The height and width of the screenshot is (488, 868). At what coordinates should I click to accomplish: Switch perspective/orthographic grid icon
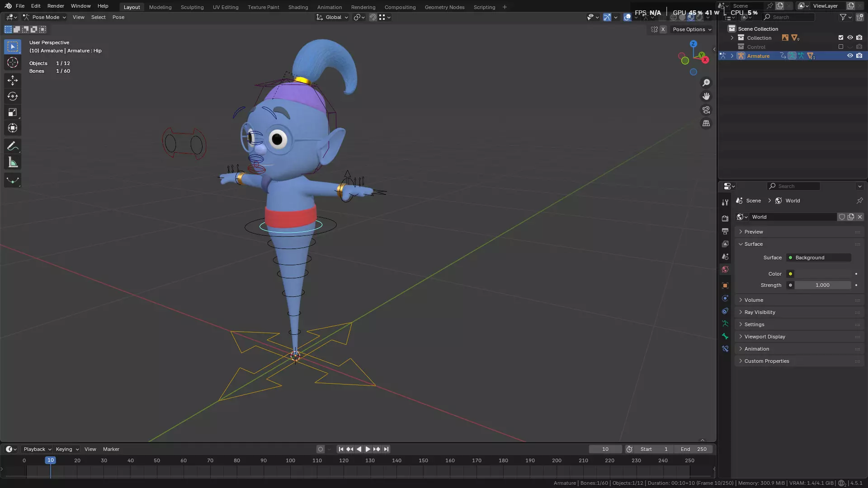point(706,123)
